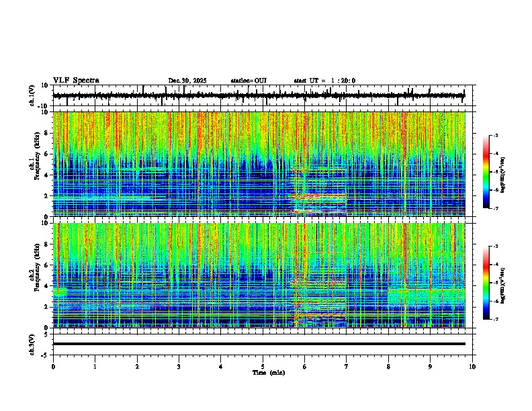Click the 'start UT = 1:20:0' label
532x411 pixels.
(x=324, y=81)
